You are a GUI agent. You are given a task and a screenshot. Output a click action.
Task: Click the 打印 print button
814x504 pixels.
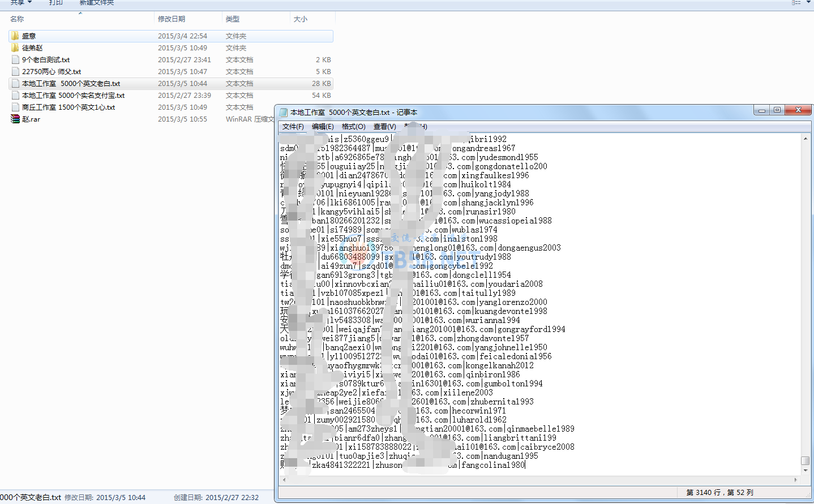(x=55, y=2)
